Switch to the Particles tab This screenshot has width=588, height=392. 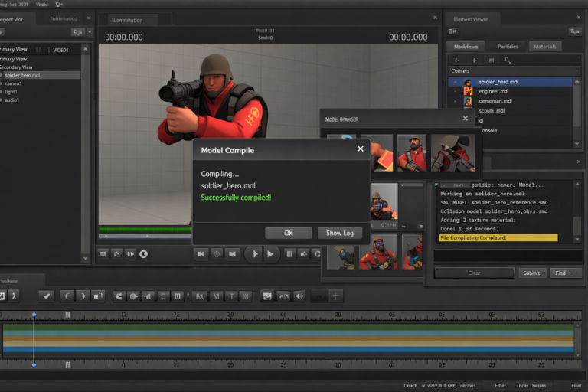point(508,47)
